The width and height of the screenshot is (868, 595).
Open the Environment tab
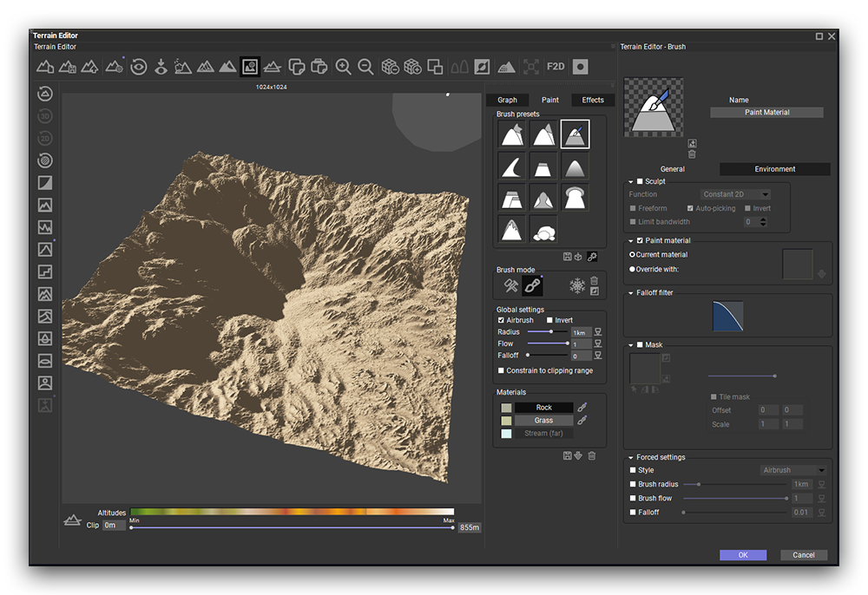[774, 169]
